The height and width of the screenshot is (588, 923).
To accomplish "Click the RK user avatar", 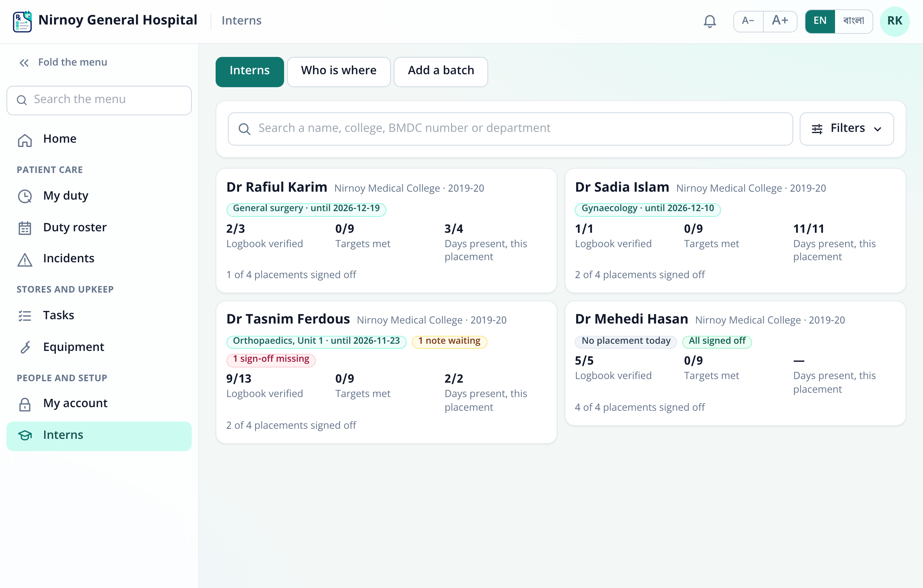I will coord(894,21).
